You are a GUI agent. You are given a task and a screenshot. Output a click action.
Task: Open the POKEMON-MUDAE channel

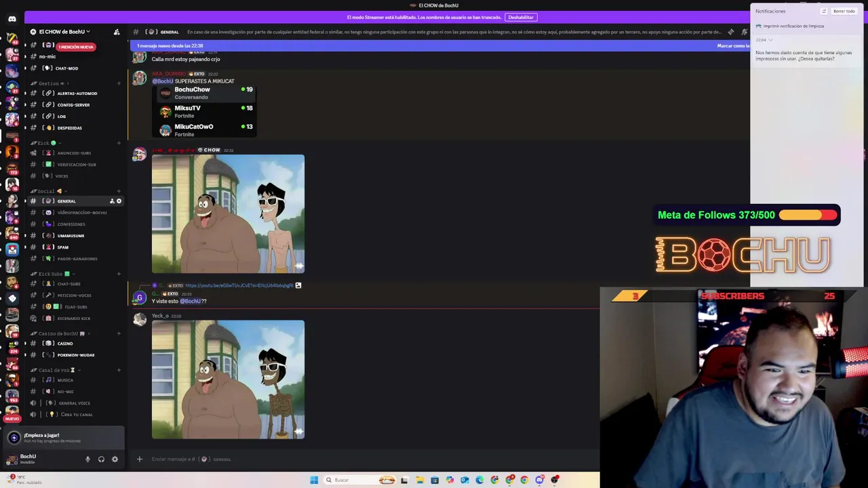point(75,355)
